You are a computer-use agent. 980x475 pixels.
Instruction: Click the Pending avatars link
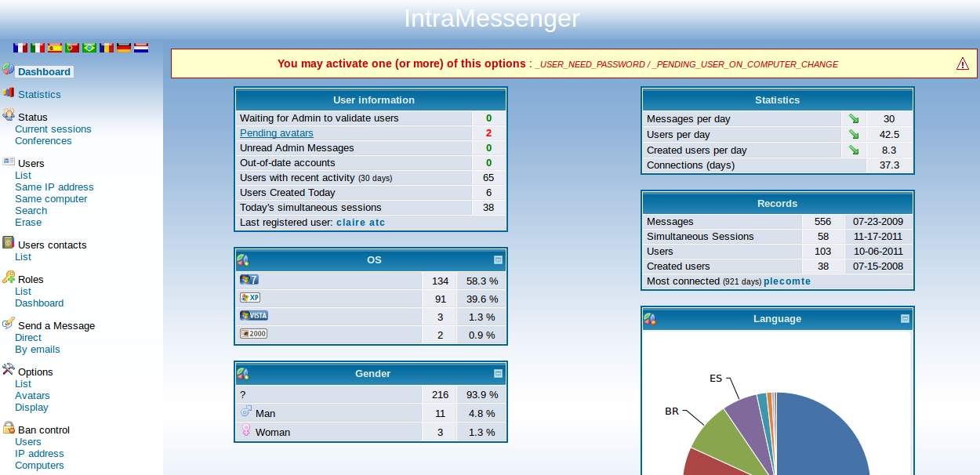[x=277, y=133]
